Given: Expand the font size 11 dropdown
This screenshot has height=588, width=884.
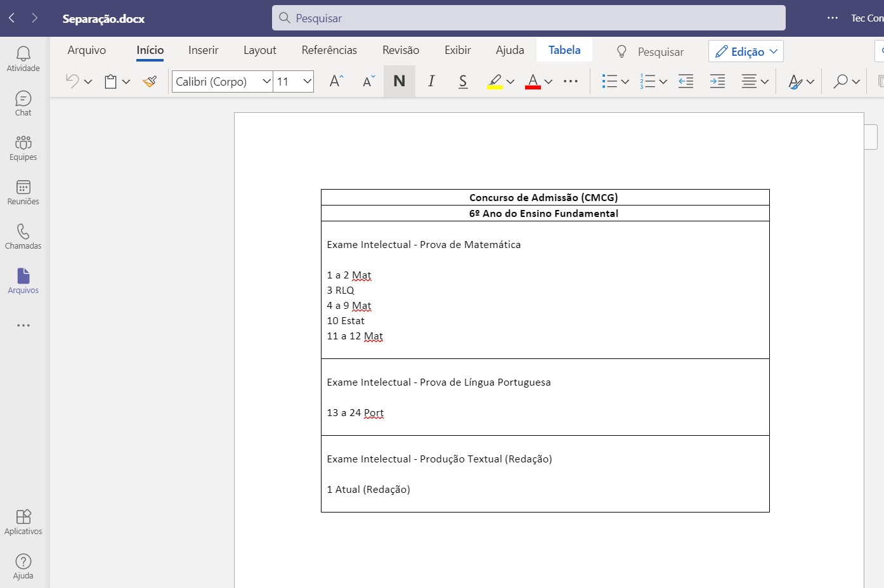Looking at the screenshot, I should (x=307, y=81).
